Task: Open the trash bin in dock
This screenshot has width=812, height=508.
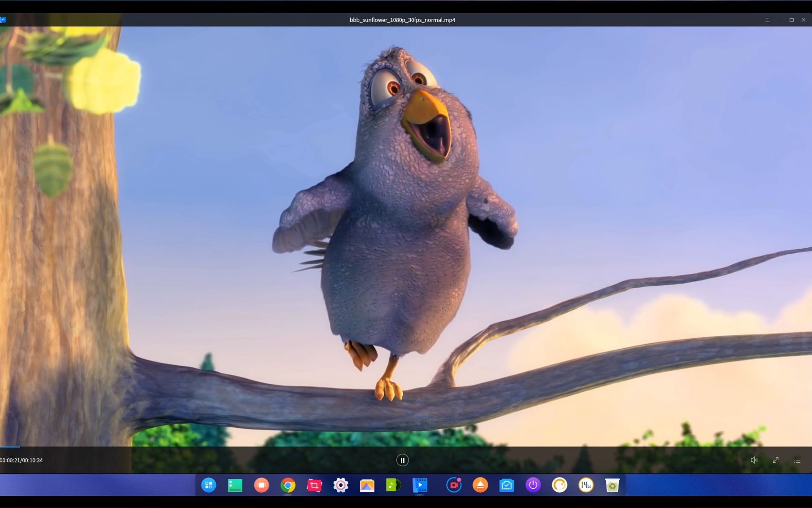Action: [612, 485]
